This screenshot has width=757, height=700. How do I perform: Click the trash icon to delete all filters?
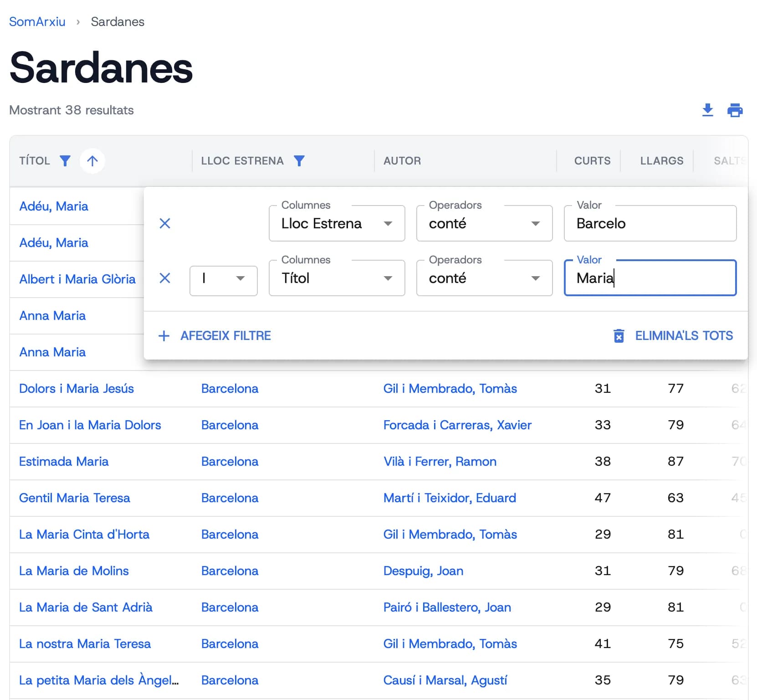619,336
